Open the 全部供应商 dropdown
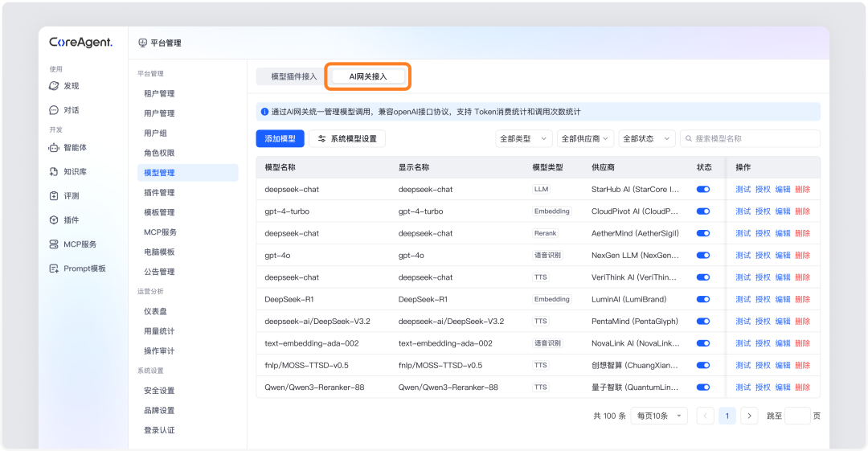 coord(585,138)
